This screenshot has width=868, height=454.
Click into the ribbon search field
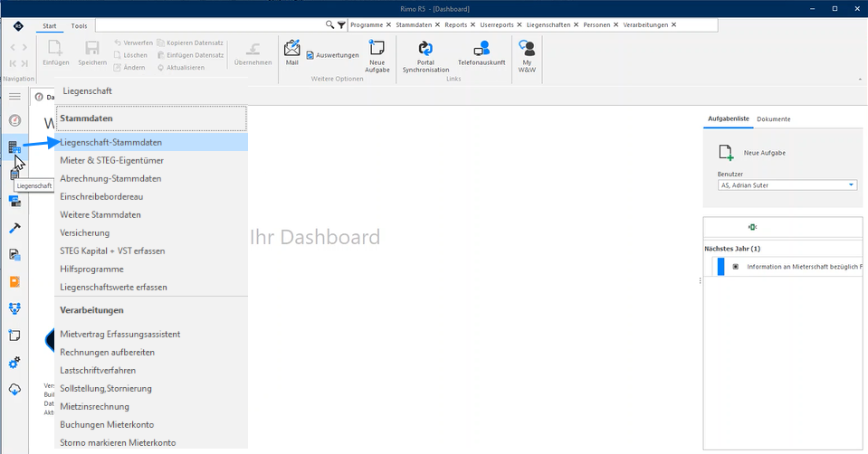tap(210, 25)
